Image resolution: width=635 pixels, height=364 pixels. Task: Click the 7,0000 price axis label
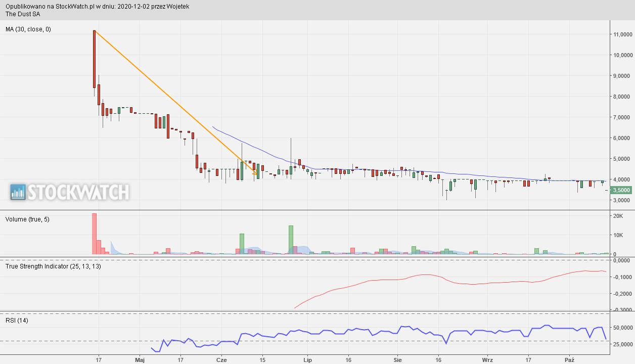tap(622, 117)
